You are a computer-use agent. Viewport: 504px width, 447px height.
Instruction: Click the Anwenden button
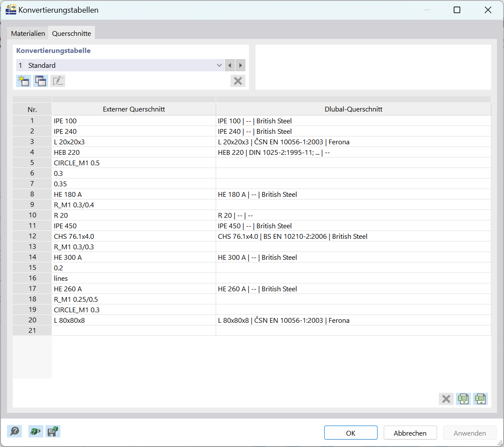pyautogui.click(x=469, y=433)
